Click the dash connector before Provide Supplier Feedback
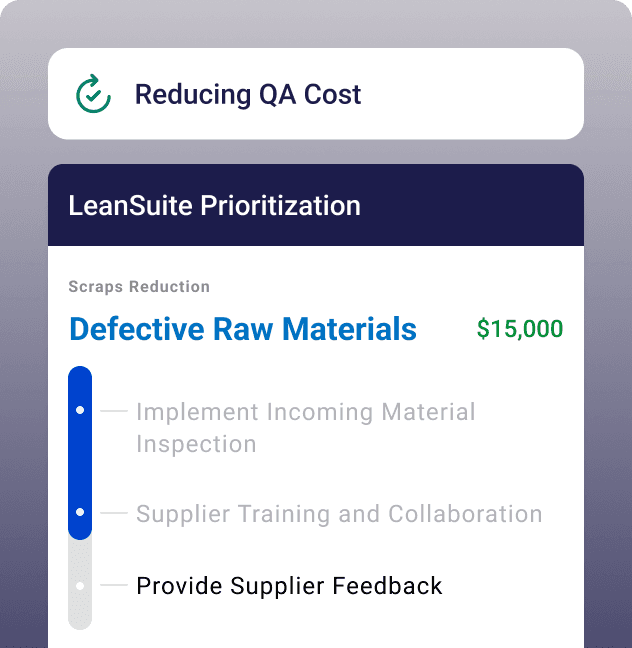This screenshot has height=648, width=632. pos(114,585)
